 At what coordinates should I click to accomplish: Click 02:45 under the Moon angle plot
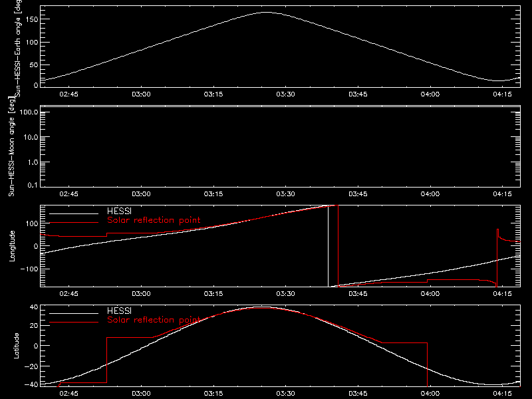[x=69, y=194]
